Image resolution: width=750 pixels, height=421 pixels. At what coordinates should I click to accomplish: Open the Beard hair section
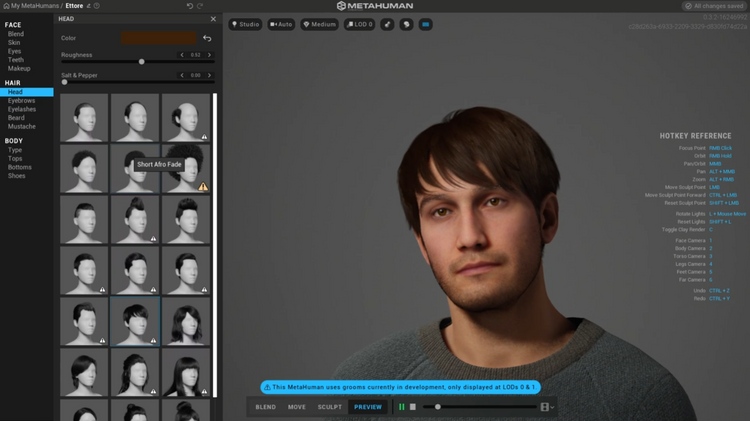[x=16, y=118]
